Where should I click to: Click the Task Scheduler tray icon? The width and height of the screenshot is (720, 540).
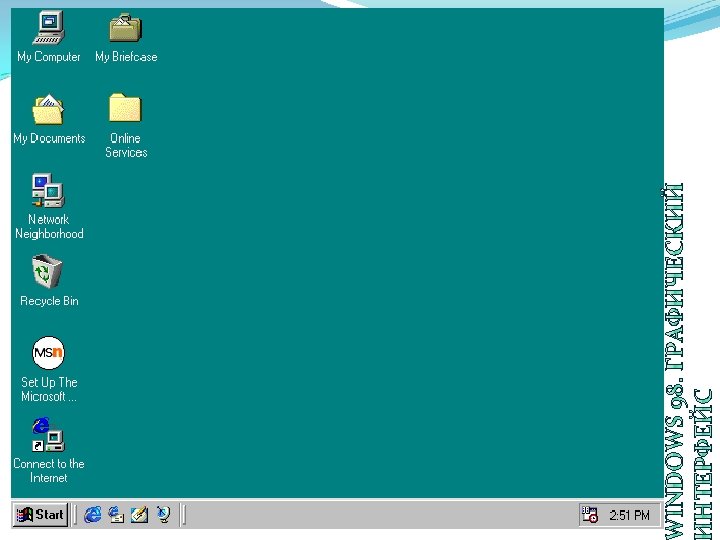(590, 515)
